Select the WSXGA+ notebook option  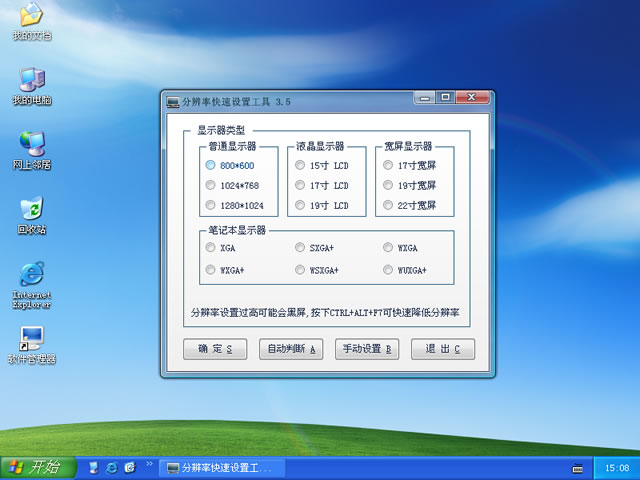[x=317, y=270]
